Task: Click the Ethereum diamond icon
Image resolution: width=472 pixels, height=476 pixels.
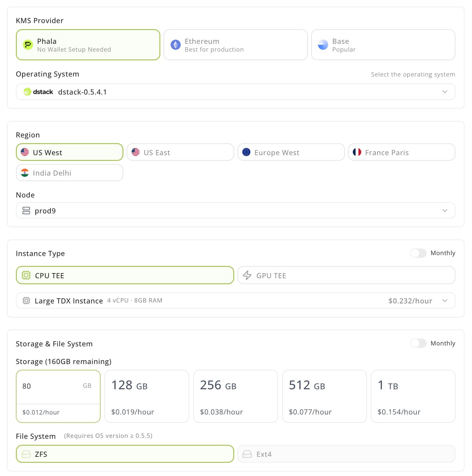Action: pos(175,45)
